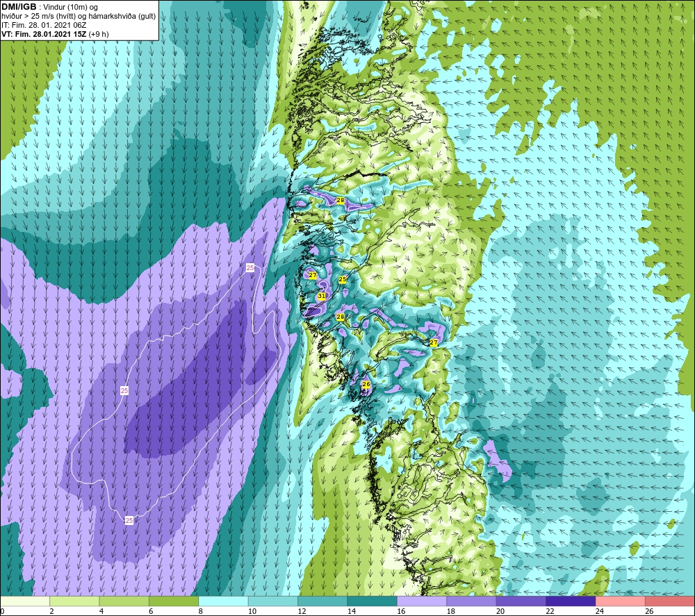695x616 pixels.
Task: Click the legend tick value 8
Action: click(x=201, y=611)
